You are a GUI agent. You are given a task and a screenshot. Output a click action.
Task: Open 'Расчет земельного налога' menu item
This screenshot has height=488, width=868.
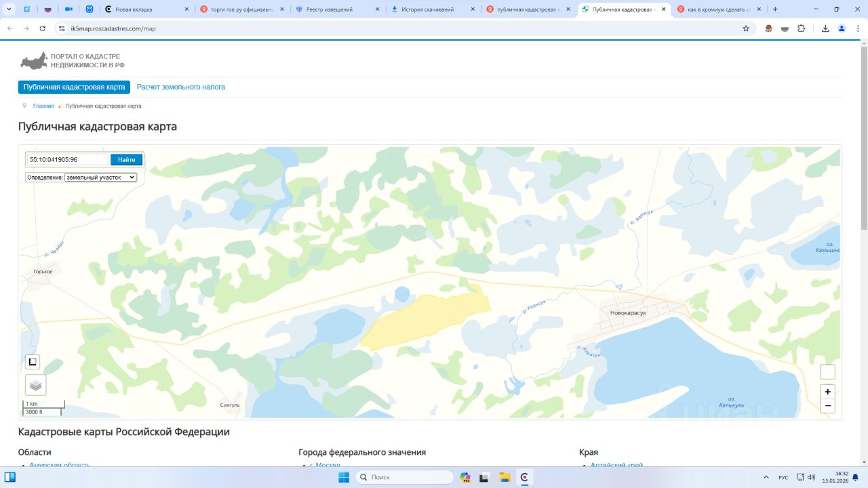click(x=180, y=87)
